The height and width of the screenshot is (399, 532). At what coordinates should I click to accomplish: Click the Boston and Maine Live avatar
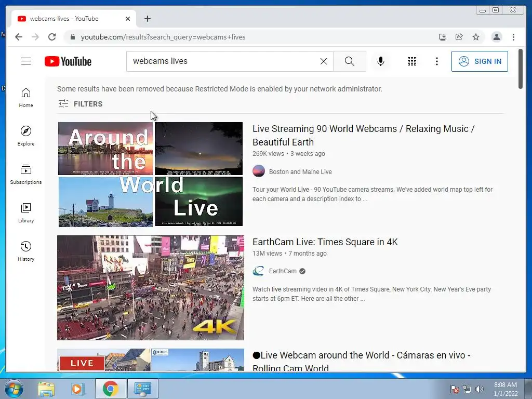(259, 171)
